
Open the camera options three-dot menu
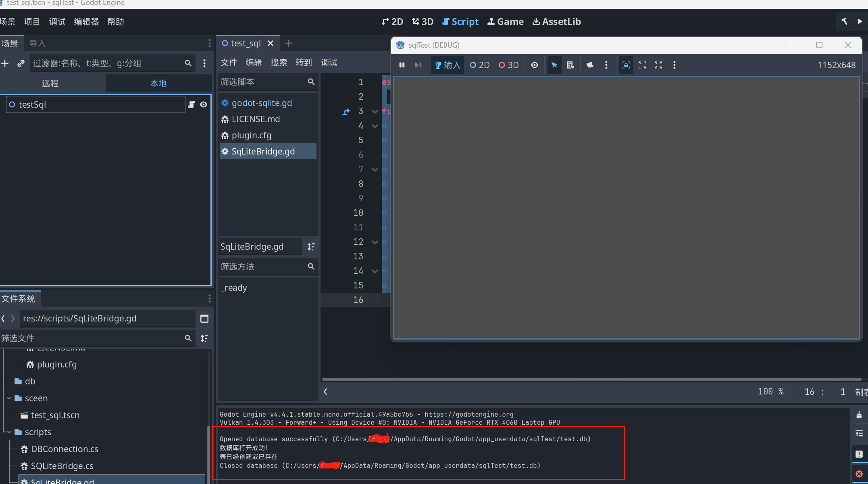(606, 65)
